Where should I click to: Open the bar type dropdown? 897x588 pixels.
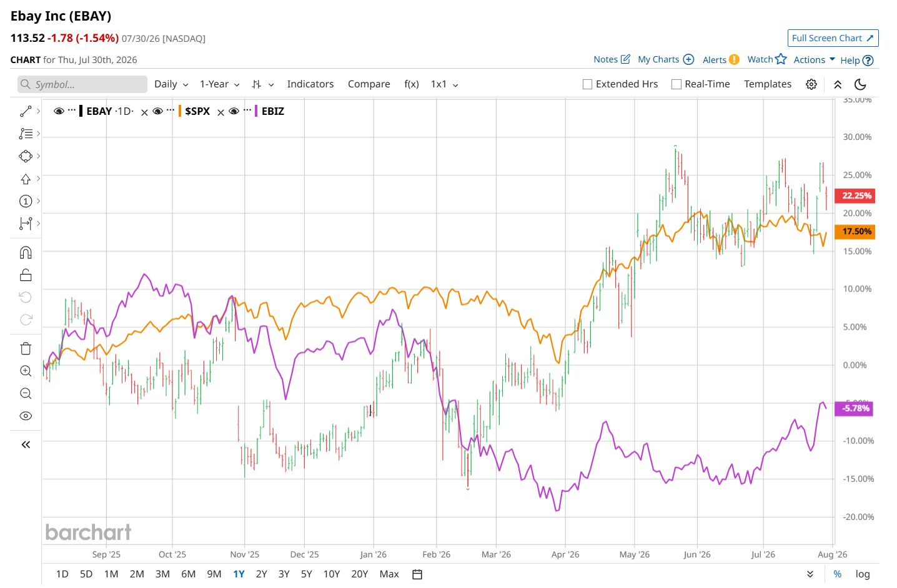pyautogui.click(x=263, y=84)
